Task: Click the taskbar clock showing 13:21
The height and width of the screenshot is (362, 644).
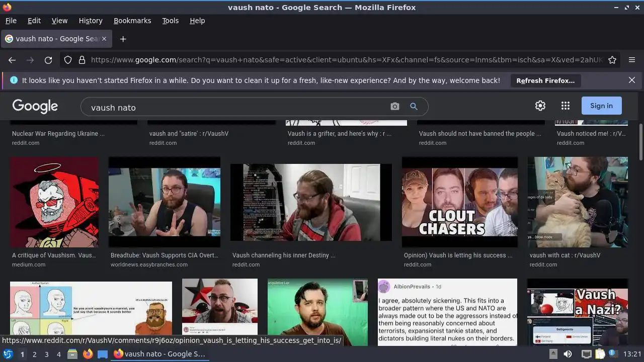Action: [x=632, y=354]
